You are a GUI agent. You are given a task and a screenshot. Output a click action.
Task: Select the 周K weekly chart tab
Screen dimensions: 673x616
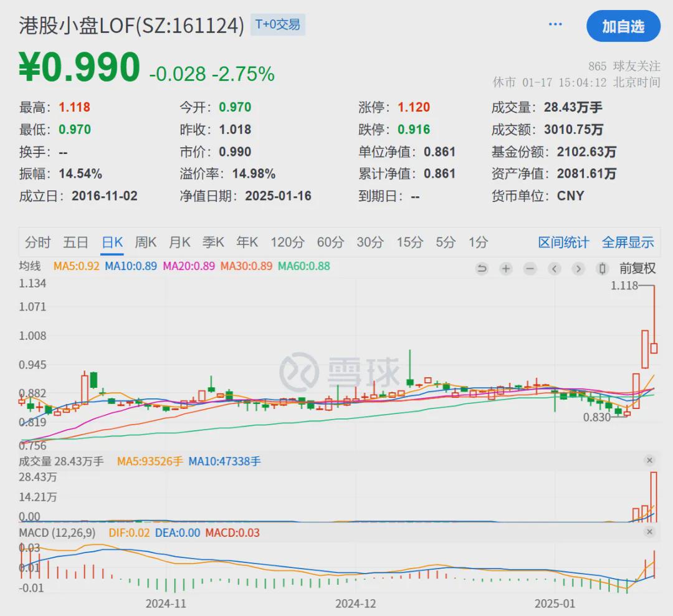[x=145, y=243]
